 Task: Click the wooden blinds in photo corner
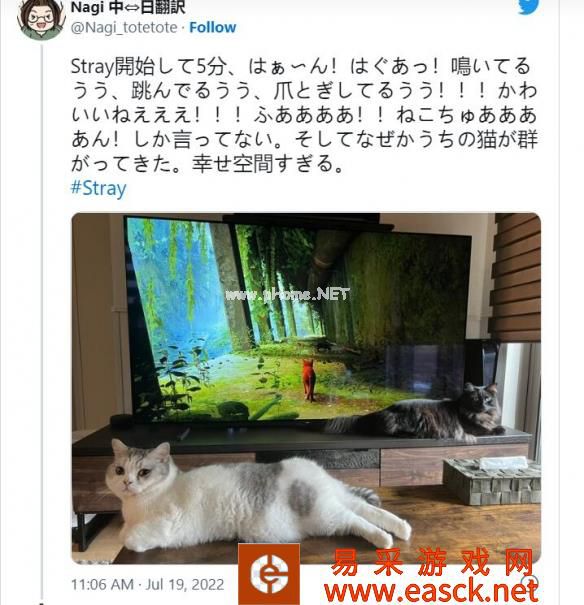coord(515,277)
